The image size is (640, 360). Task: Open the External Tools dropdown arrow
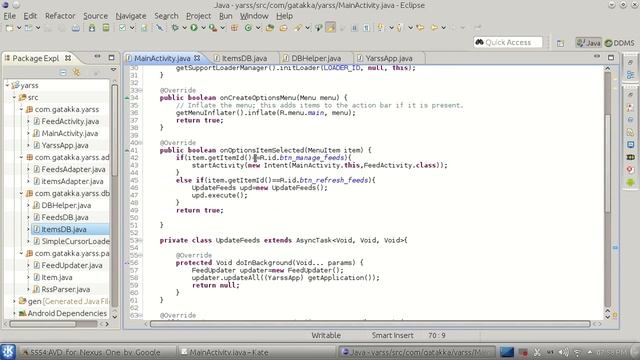pyautogui.click(x=223, y=28)
